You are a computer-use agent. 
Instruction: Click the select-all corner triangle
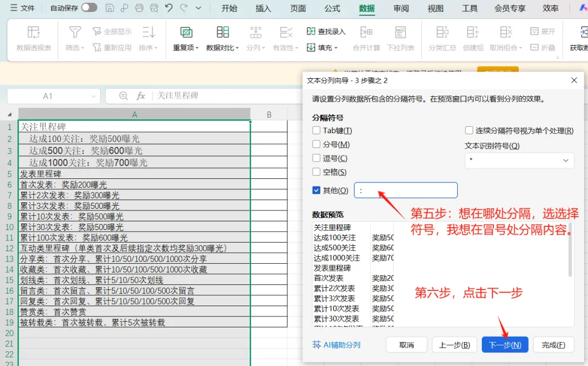[9, 114]
